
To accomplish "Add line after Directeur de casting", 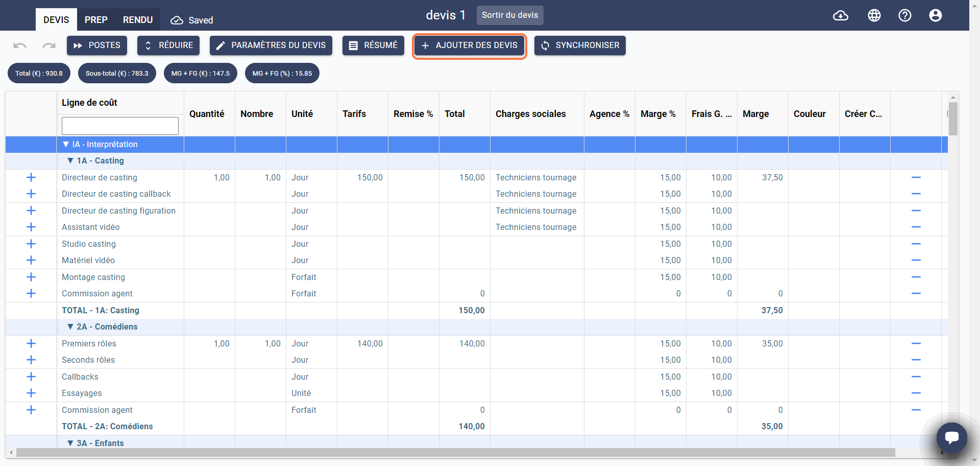I will coord(31,177).
